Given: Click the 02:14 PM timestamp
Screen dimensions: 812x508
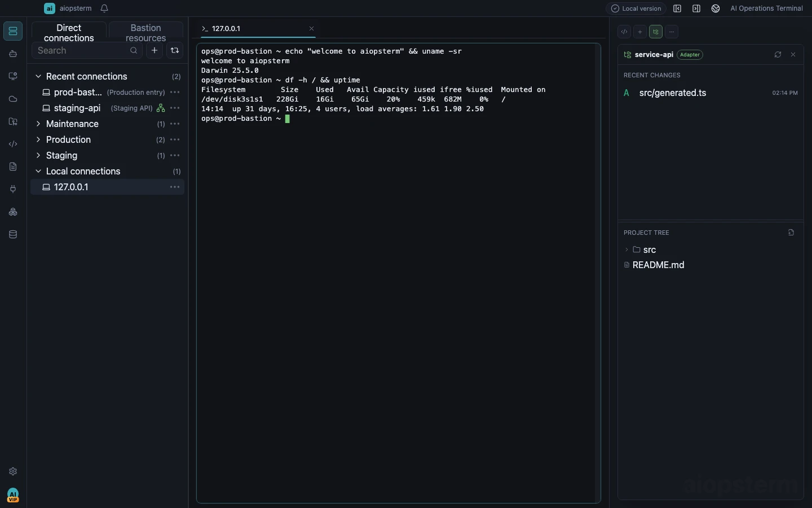Looking at the screenshot, I should [785, 93].
